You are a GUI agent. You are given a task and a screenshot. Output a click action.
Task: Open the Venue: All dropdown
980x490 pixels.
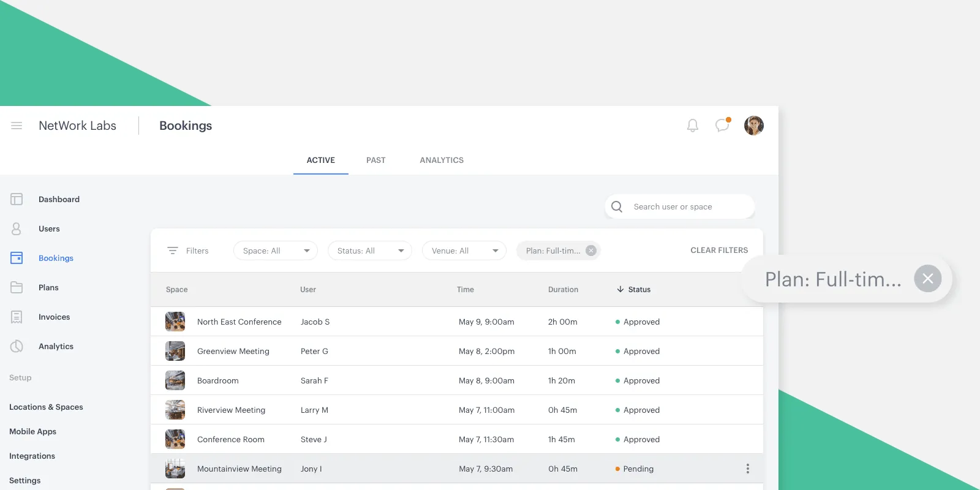point(464,251)
